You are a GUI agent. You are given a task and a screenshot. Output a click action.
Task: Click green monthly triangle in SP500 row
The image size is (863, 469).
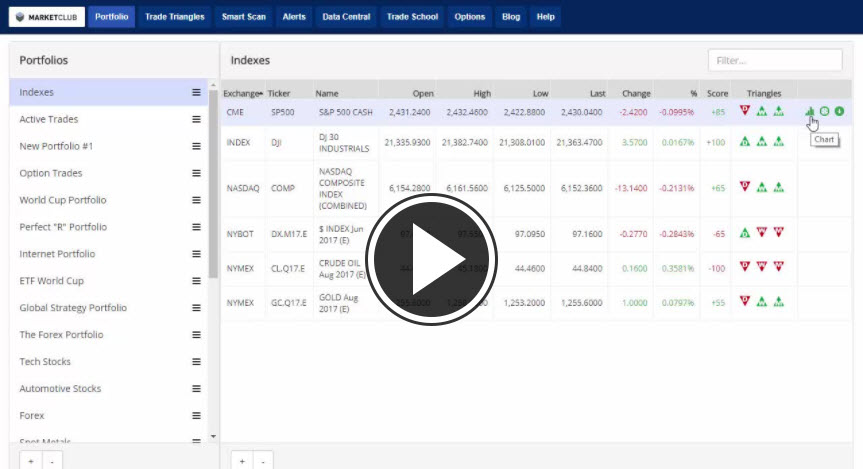pyautogui.click(x=778, y=111)
